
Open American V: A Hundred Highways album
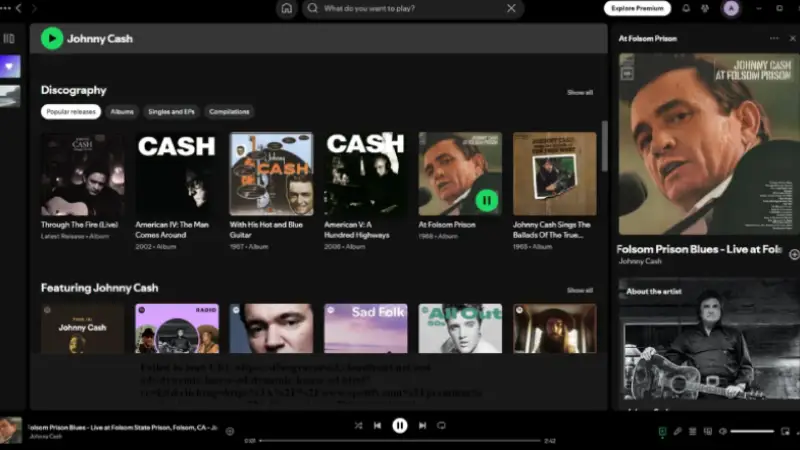point(365,191)
